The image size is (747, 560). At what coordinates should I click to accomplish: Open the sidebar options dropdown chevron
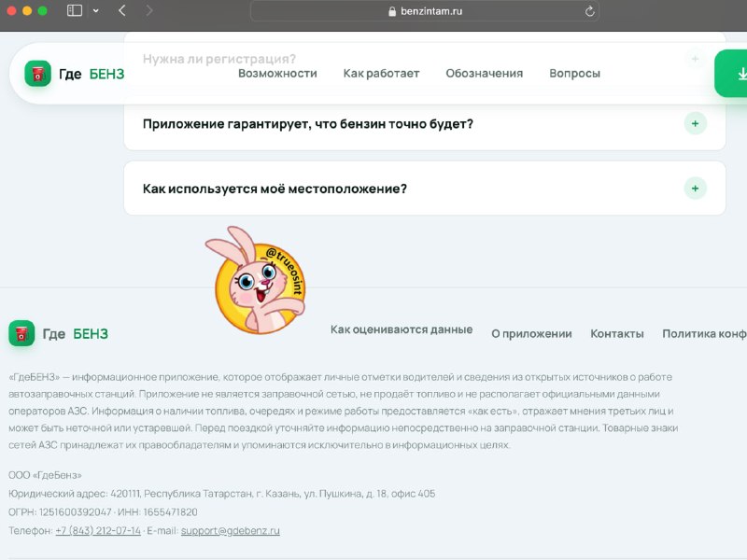[x=96, y=10]
